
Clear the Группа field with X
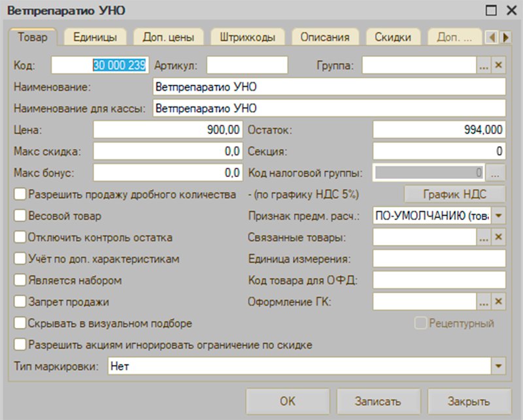click(498, 65)
